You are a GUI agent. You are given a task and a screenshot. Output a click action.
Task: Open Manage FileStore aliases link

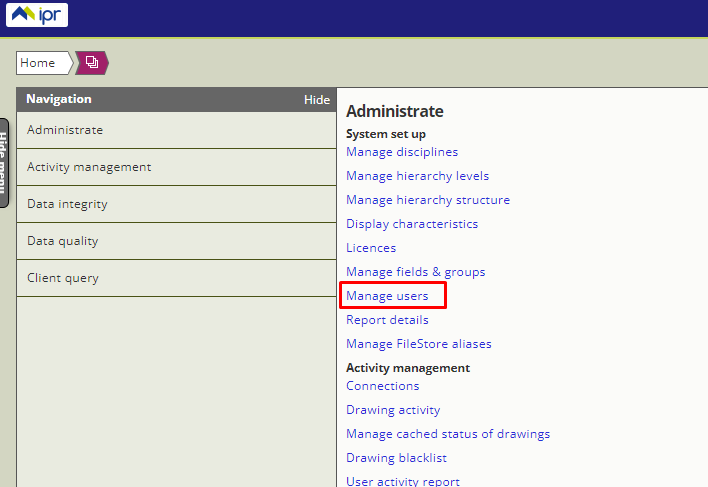point(418,344)
